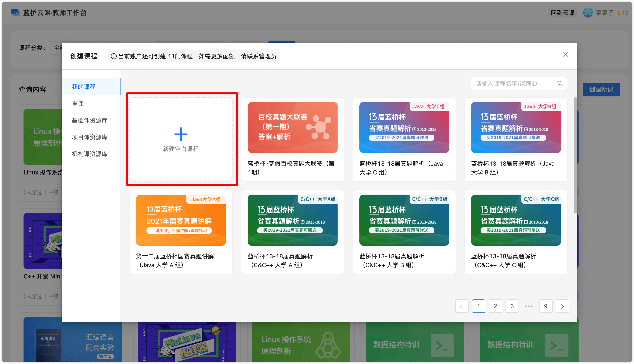Open 项目课资源库 sidebar item
Image resolution: width=634 pixels, height=364 pixels.
pos(90,137)
